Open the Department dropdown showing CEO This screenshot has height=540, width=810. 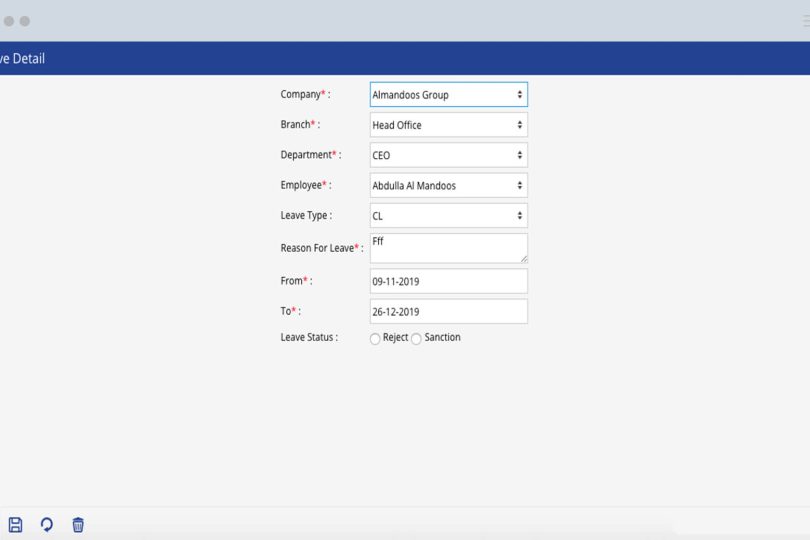[x=448, y=156]
